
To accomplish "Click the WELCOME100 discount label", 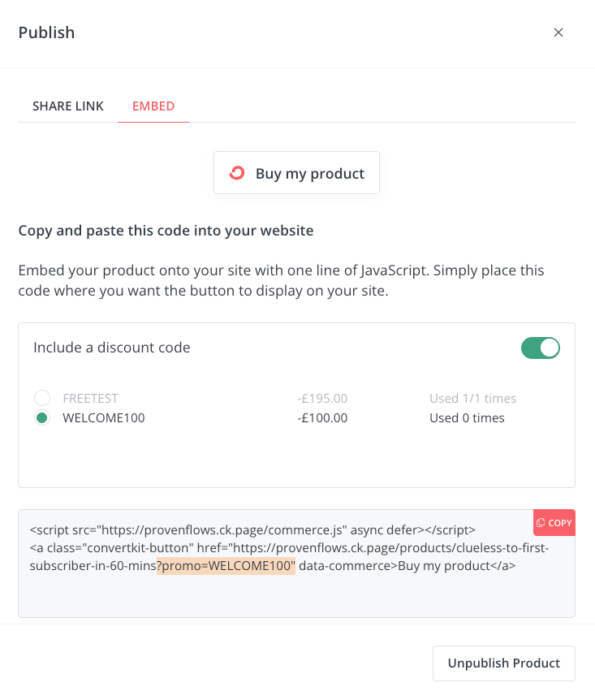I will point(104,418).
